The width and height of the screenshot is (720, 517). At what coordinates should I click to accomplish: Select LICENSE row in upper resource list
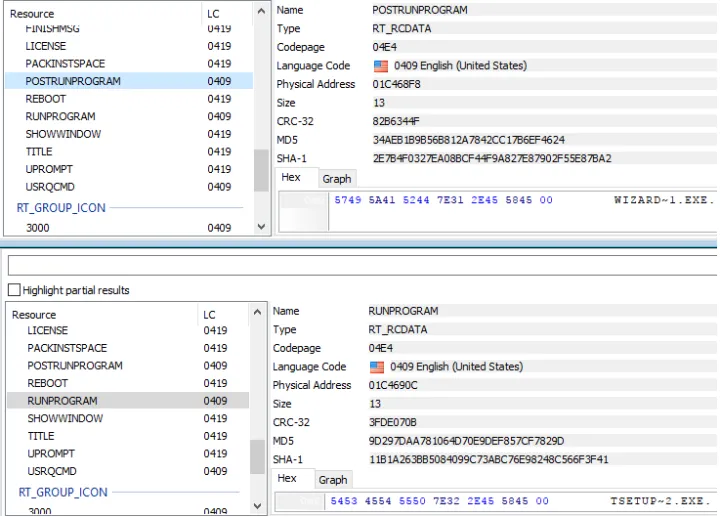(x=129, y=46)
